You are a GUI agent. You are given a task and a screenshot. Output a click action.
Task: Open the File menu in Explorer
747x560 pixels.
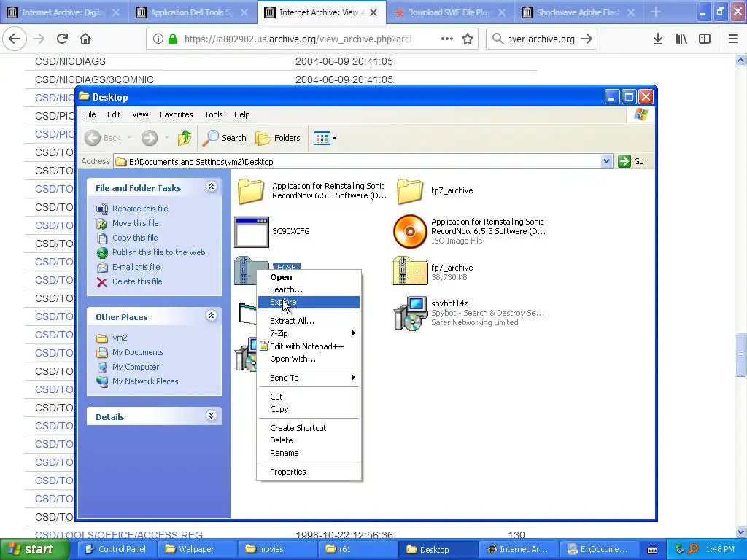click(90, 114)
